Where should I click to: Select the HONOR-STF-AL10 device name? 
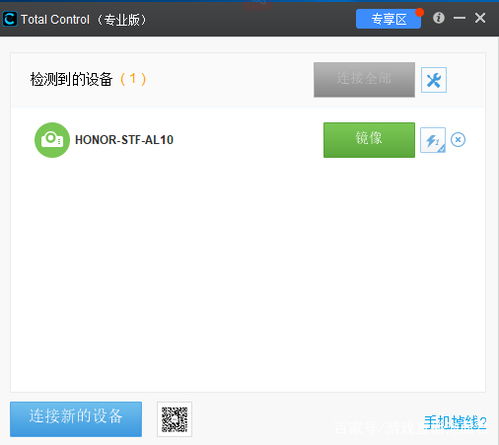(124, 140)
